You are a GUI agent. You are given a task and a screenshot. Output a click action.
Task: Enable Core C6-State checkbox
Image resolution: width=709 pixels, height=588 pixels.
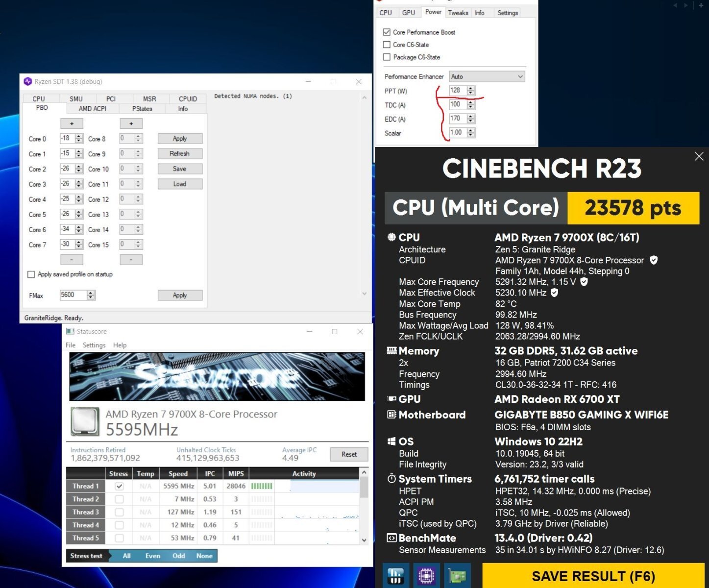[387, 45]
